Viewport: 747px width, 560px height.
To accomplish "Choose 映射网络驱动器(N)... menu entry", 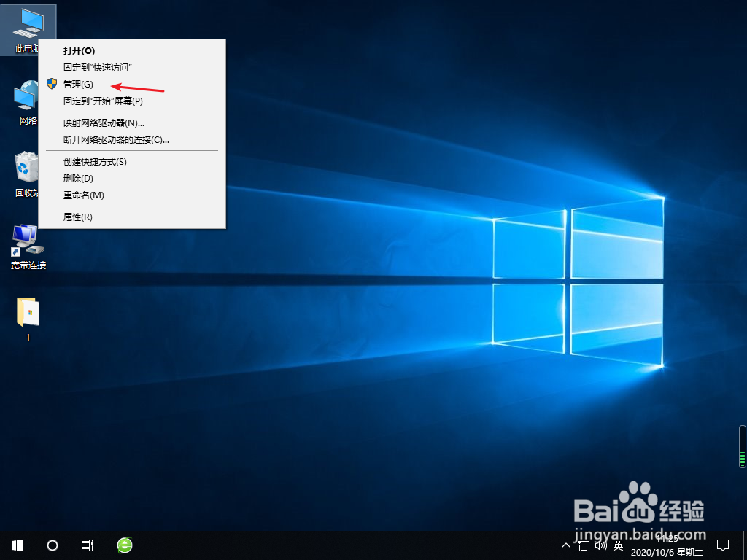I will (132, 122).
